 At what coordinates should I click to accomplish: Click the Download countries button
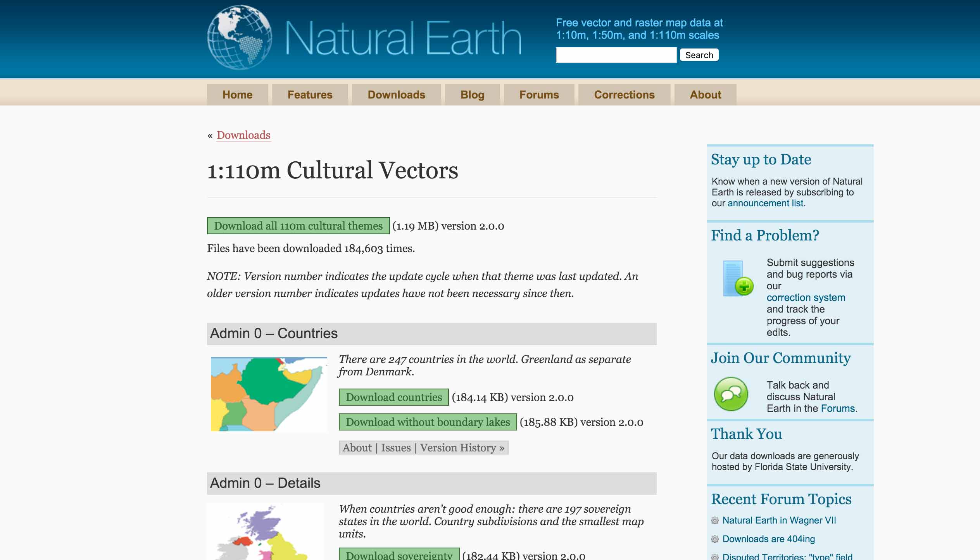393,397
